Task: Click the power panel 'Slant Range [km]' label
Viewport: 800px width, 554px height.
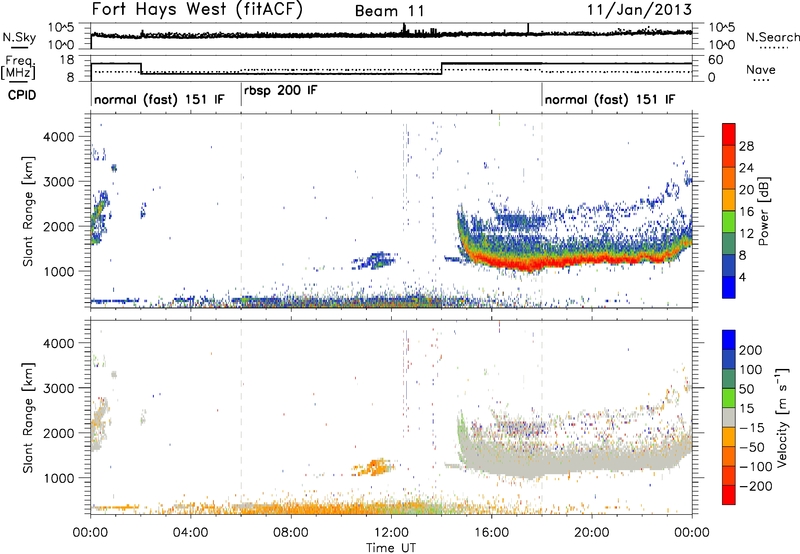Action: click(x=28, y=211)
